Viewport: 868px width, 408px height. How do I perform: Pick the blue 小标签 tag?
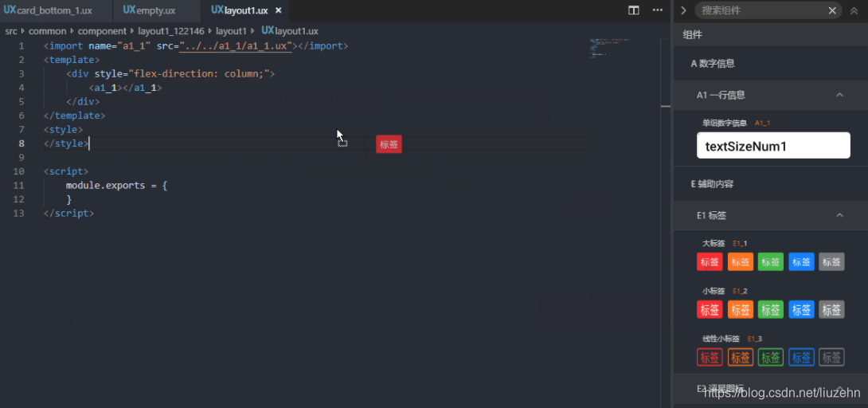(801, 309)
